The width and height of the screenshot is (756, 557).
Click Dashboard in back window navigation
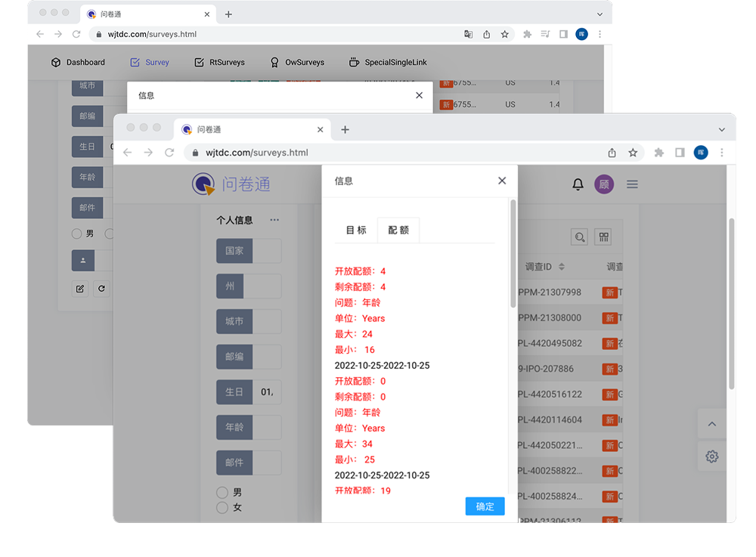pyautogui.click(x=78, y=62)
